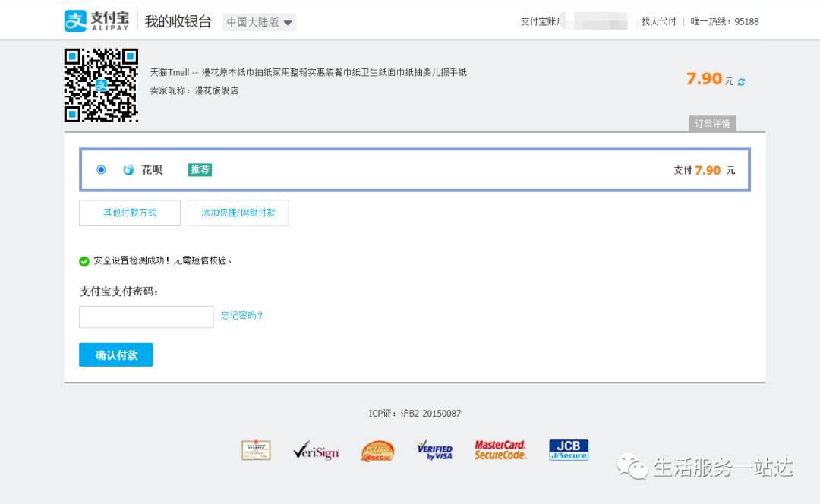Viewport: 820px width, 504px height.
Task: Click the MasterCard SecureCode logo
Action: point(500,450)
